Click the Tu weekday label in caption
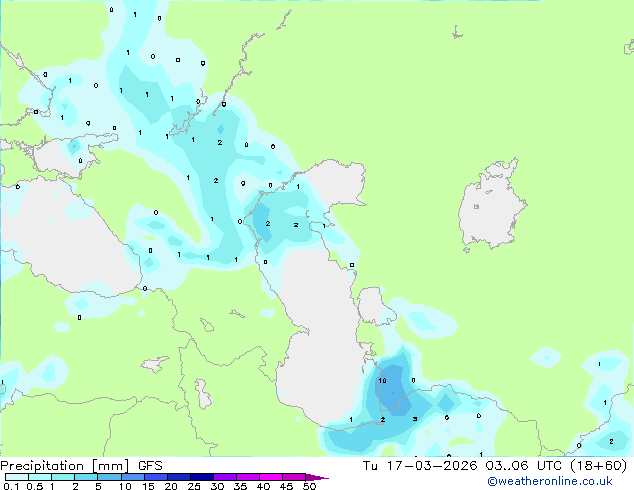Image resolution: width=634 pixels, height=490 pixels. click(370, 466)
